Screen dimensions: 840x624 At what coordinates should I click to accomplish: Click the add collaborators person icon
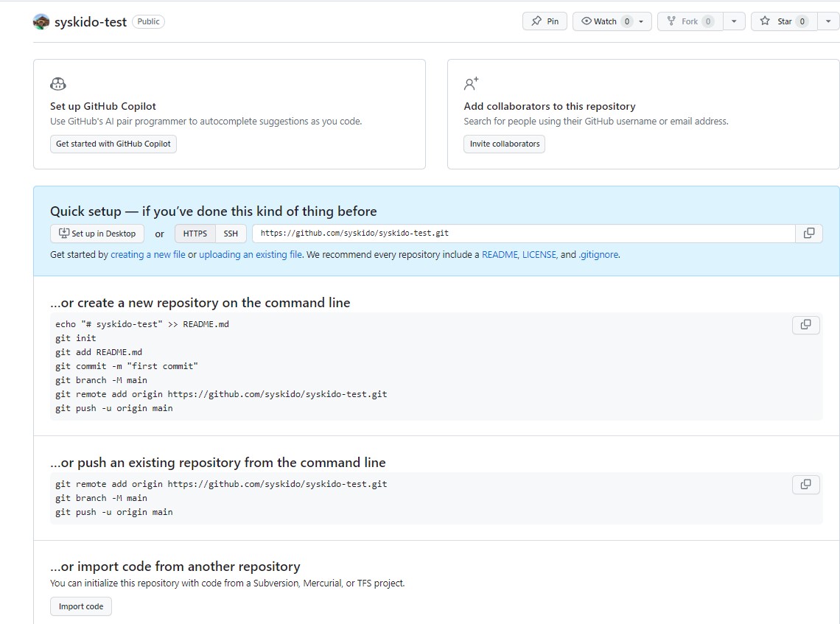(471, 83)
